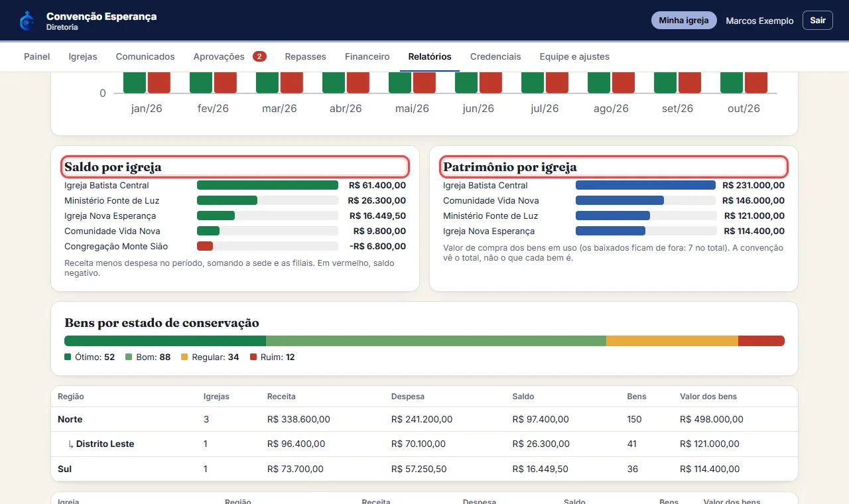Screen dimensions: 849x504
Task: Click the jan/26 green chart bar
Action: tap(135, 82)
